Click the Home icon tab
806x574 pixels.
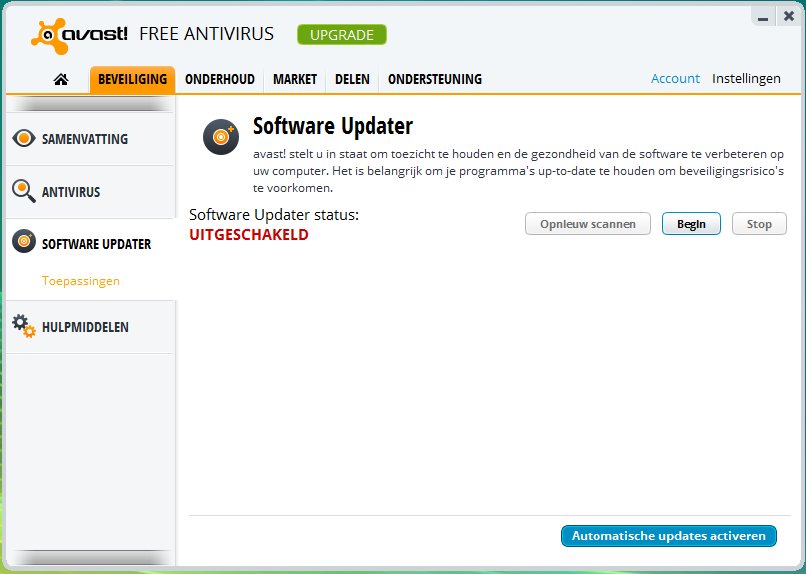(61, 79)
